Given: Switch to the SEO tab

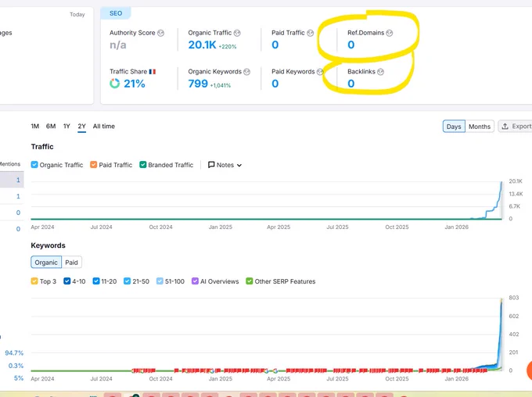Looking at the screenshot, I should pos(116,13).
